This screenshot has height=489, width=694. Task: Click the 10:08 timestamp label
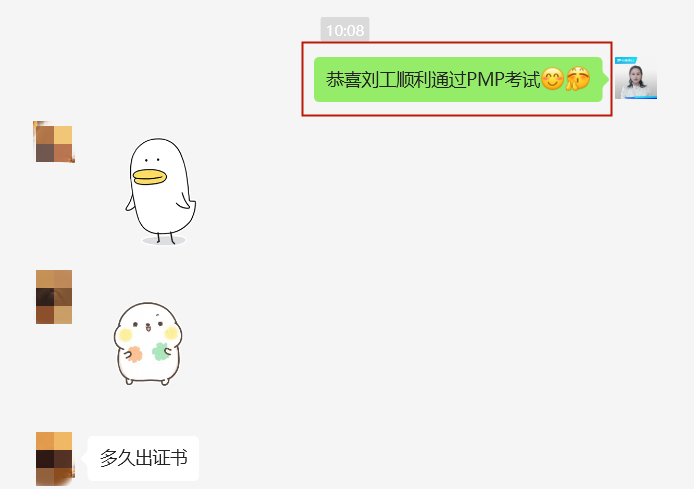point(345,30)
